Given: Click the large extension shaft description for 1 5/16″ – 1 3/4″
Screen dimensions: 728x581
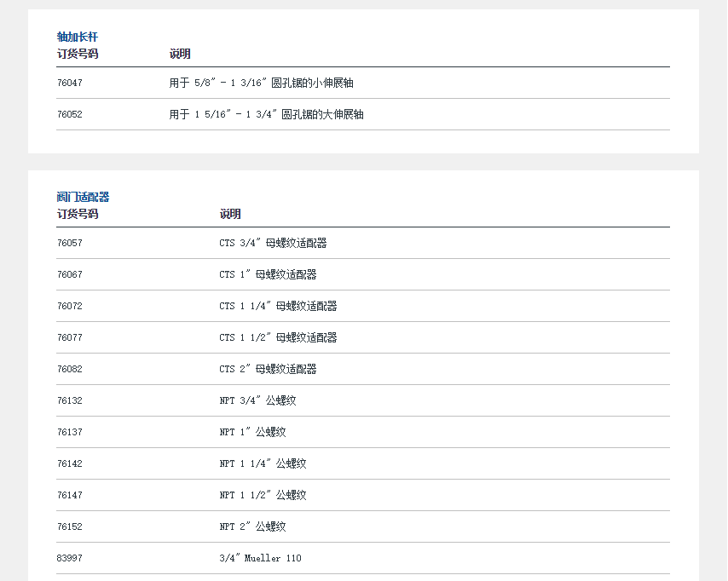Looking at the screenshot, I should (x=266, y=115).
